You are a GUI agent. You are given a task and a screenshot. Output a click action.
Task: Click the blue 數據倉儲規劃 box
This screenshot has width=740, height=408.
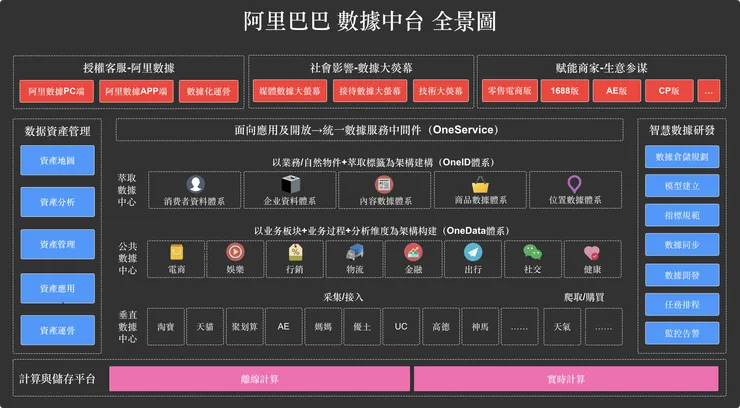click(682, 157)
